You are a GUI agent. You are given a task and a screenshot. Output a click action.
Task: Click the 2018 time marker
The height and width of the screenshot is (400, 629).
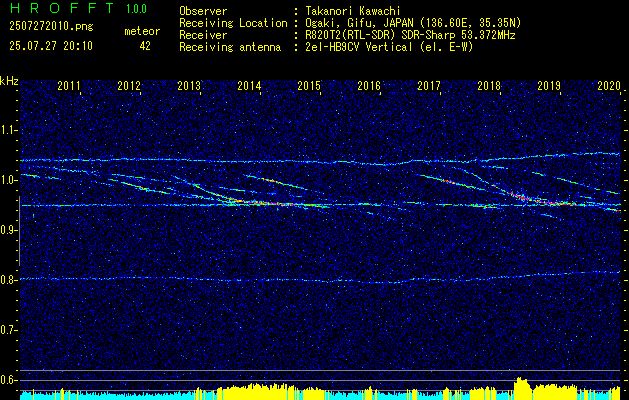click(x=489, y=85)
